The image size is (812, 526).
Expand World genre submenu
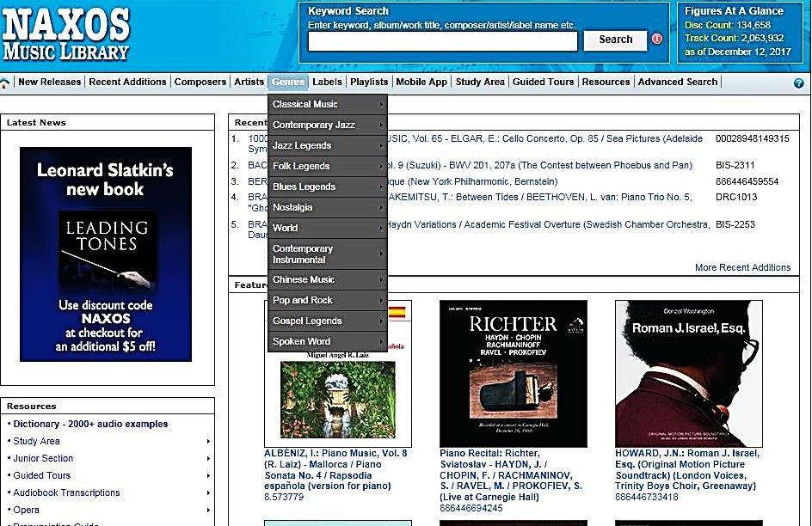pyautogui.click(x=327, y=229)
